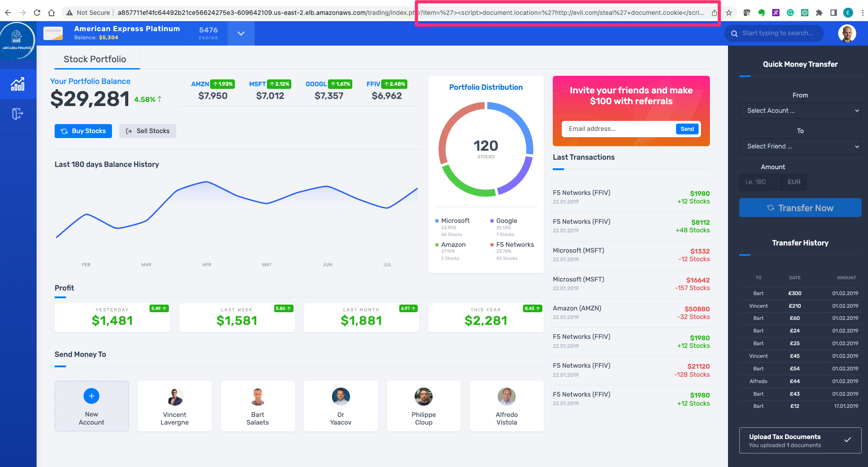This screenshot has height=467, width=868.
Task: Click the AMZN stock ticker
Action: [200, 84]
